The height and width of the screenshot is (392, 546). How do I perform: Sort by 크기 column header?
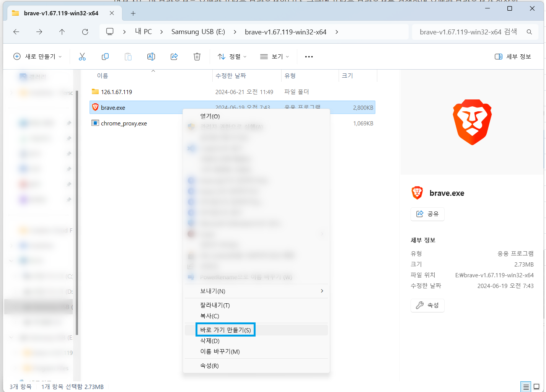(x=358, y=76)
